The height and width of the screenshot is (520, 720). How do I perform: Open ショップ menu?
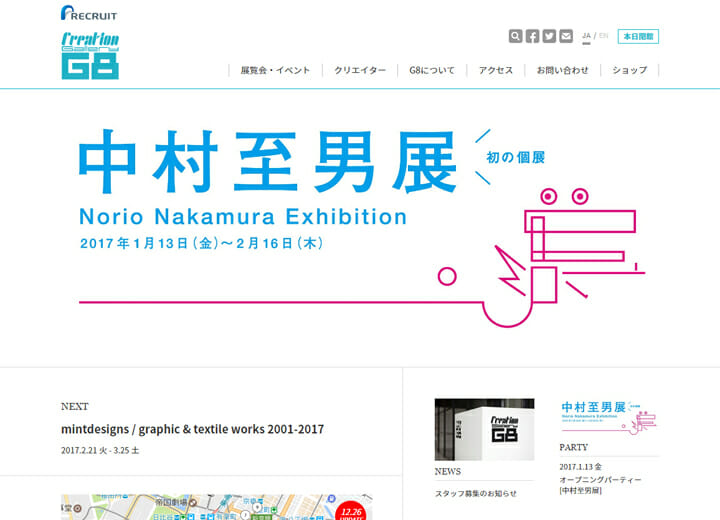coord(630,70)
